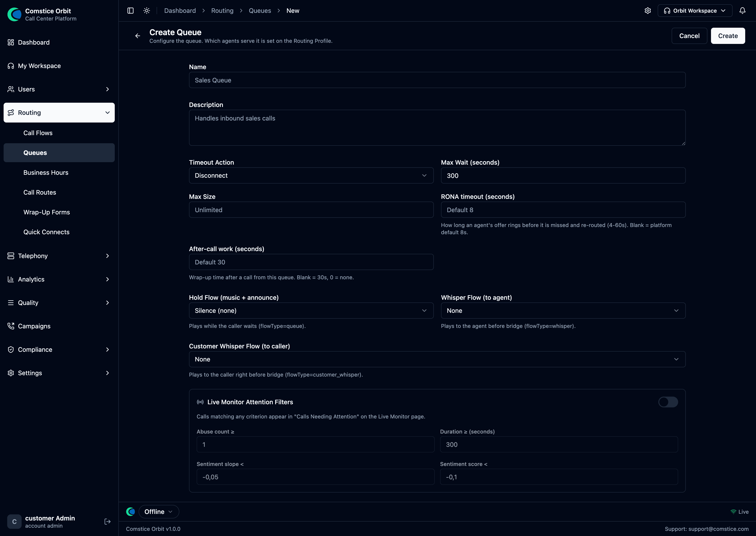Click the Duration seconds field
Image resolution: width=756 pixels, height=536 pixels.
(x=559, y=445)
